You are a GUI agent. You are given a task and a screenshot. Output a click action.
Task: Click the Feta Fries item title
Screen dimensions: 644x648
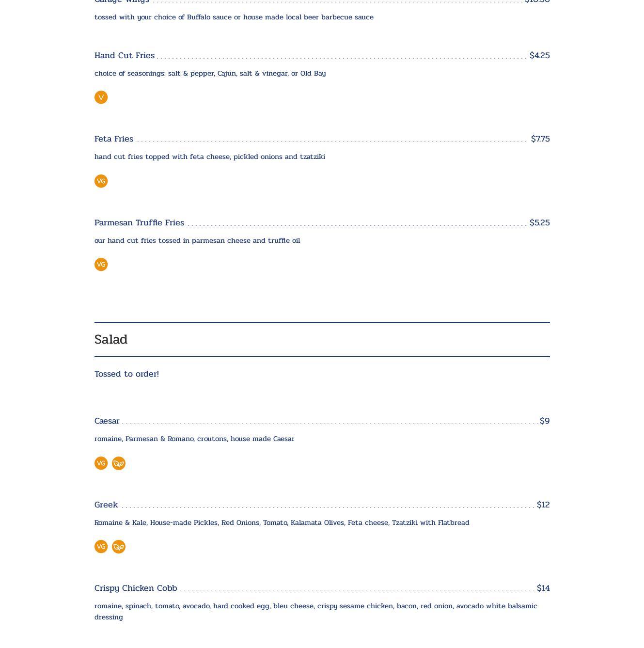click(114, 139)
